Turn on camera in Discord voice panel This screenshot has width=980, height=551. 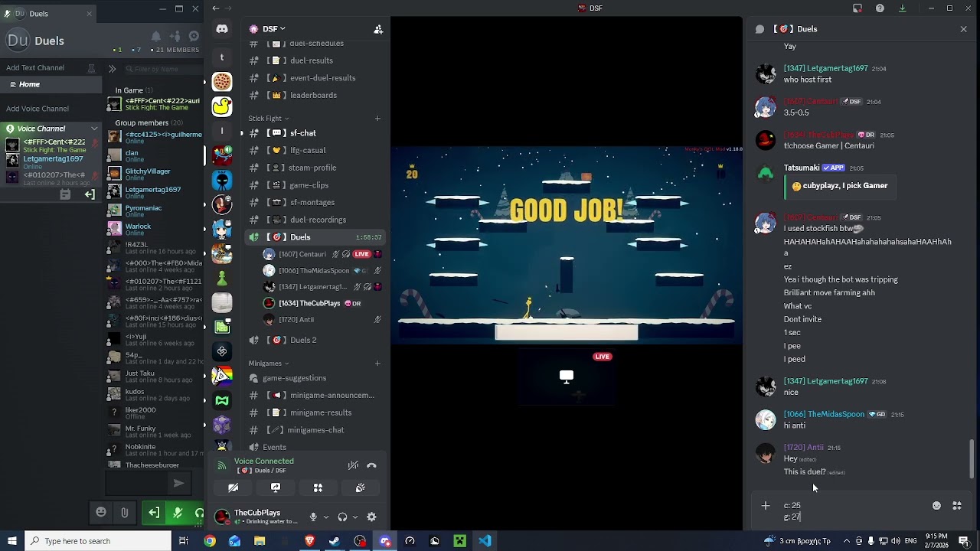[234, 487]
